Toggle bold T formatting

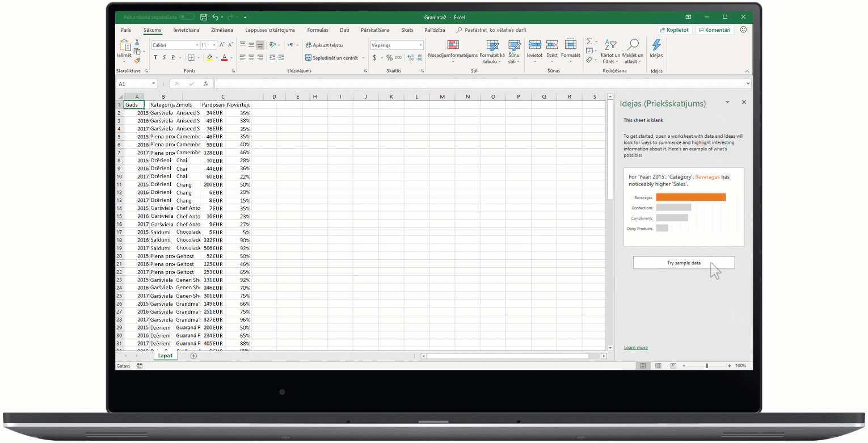coord(156,57)
